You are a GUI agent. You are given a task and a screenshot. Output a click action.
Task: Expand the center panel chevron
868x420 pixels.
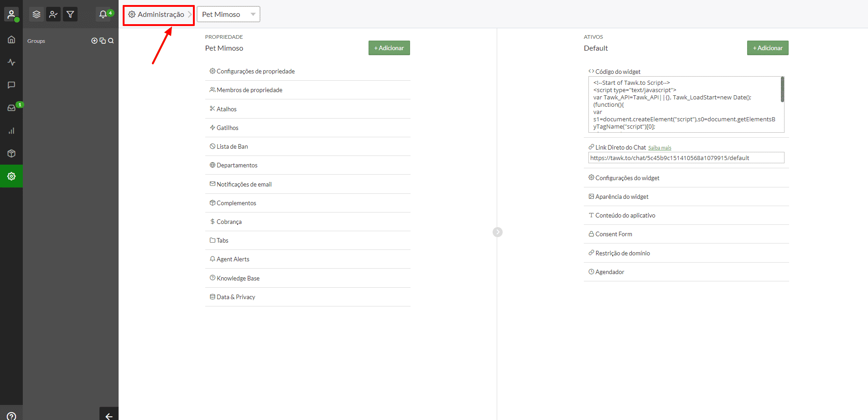497,232
